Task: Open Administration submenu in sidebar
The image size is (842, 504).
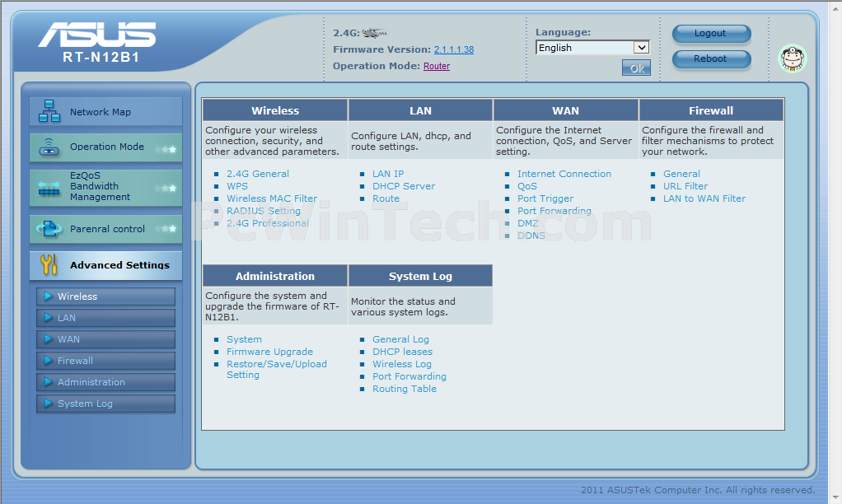Action: point(105,382)
